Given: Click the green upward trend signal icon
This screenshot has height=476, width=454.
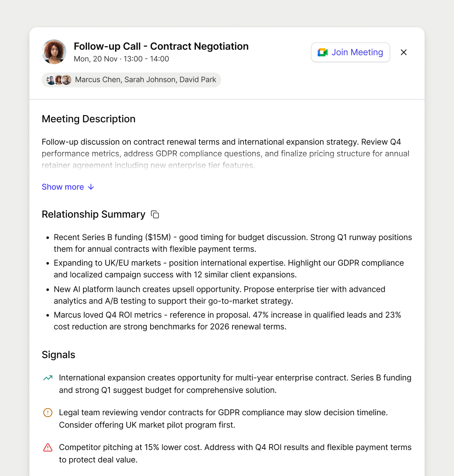Looking at the screenshot, I should [x=48, y=378].
